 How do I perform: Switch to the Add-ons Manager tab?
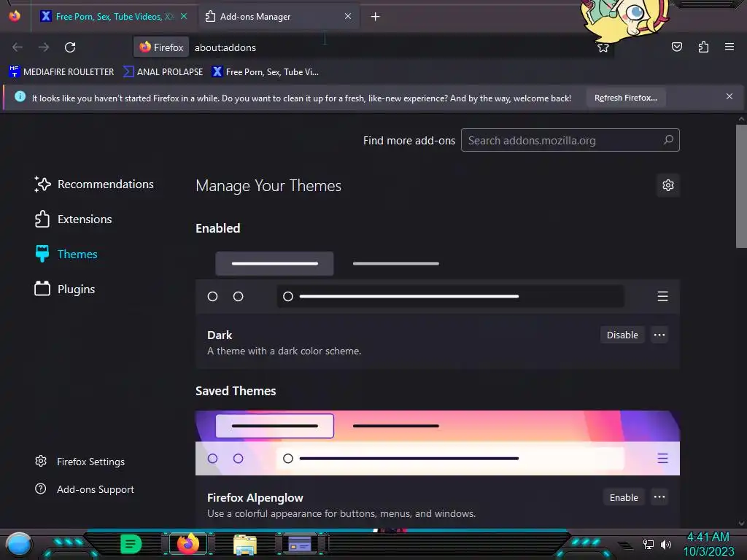(x=279, y=17)
